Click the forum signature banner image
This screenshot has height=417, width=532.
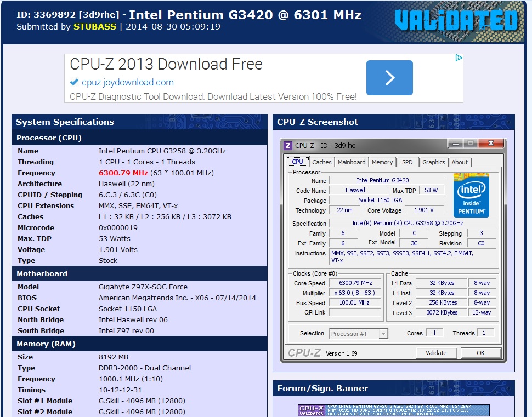pyautogui.click(x=394, y=410)
